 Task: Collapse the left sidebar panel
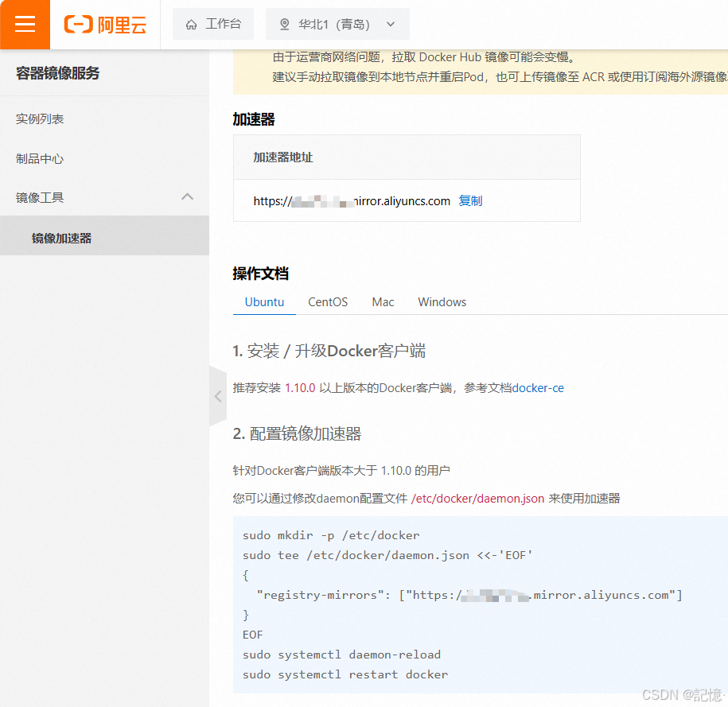click(218, 396)
